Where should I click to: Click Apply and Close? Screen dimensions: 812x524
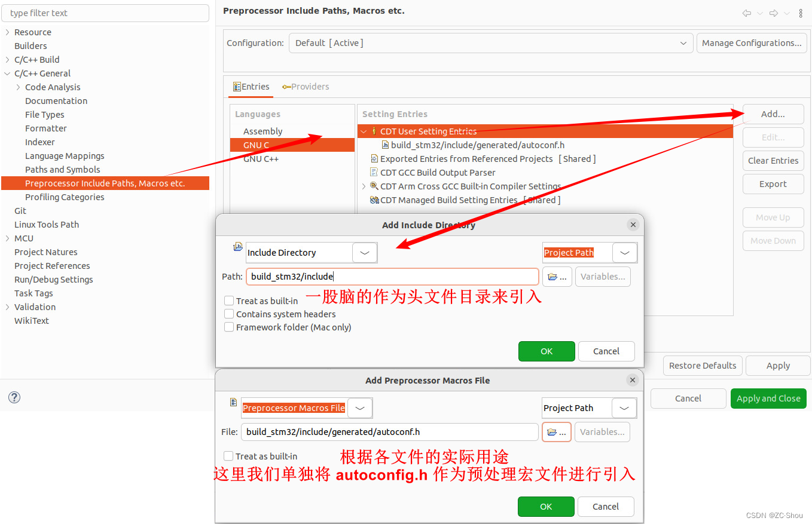pos(768,398)
